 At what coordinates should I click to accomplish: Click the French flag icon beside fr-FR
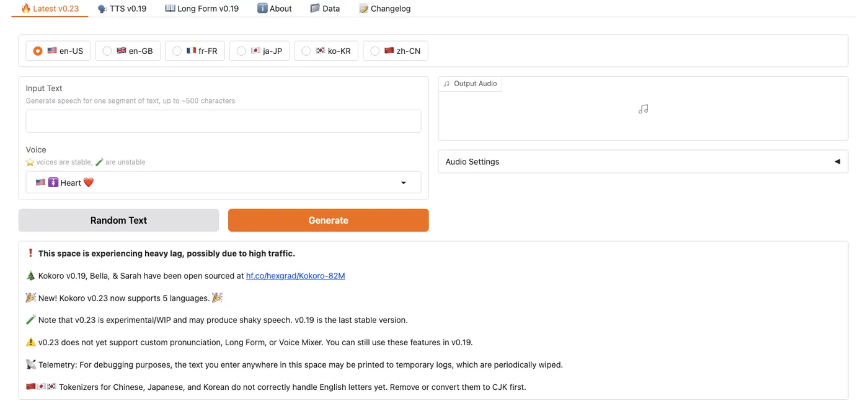coord(191,51)
